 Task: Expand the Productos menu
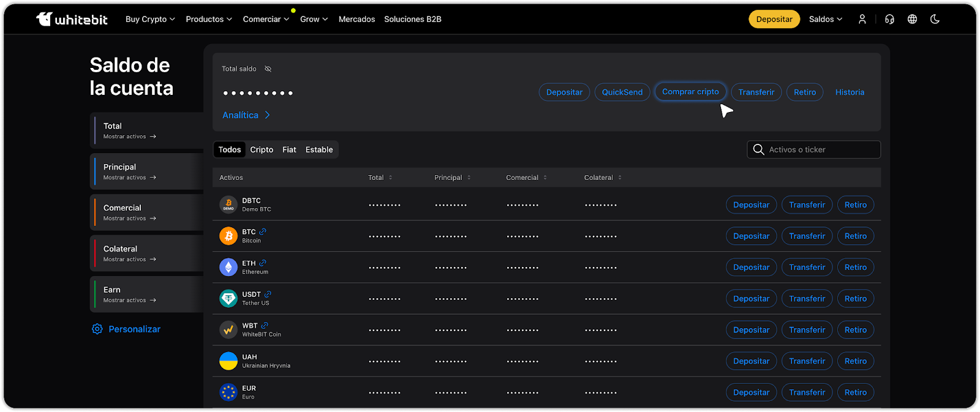[209, 19]
